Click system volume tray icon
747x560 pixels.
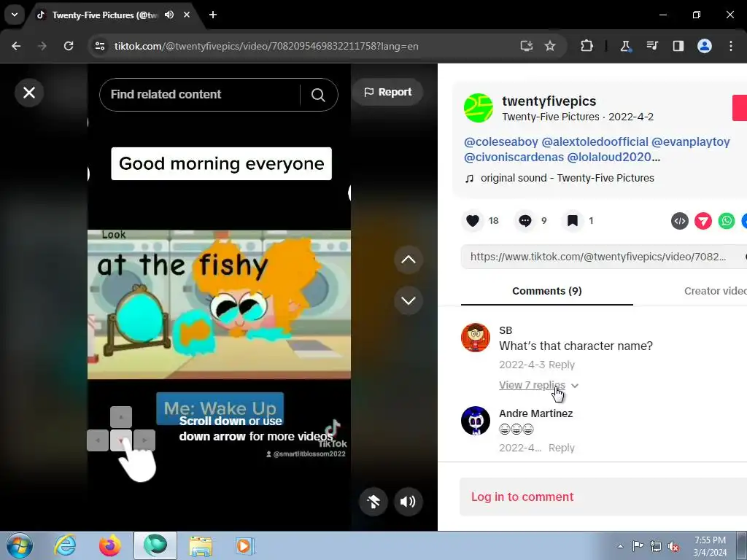click(673, 546)
